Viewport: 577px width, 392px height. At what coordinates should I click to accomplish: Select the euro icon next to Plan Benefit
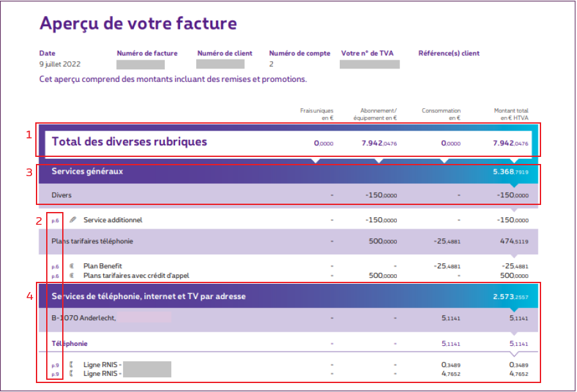click(x=72, y=266)
